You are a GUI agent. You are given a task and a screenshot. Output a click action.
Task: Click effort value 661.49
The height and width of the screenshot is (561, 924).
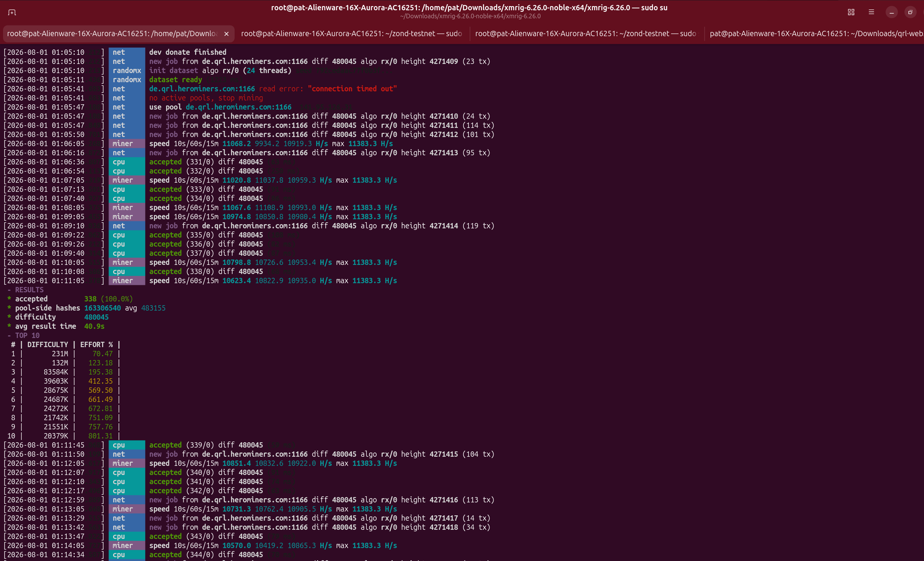[x=101, y=399]
